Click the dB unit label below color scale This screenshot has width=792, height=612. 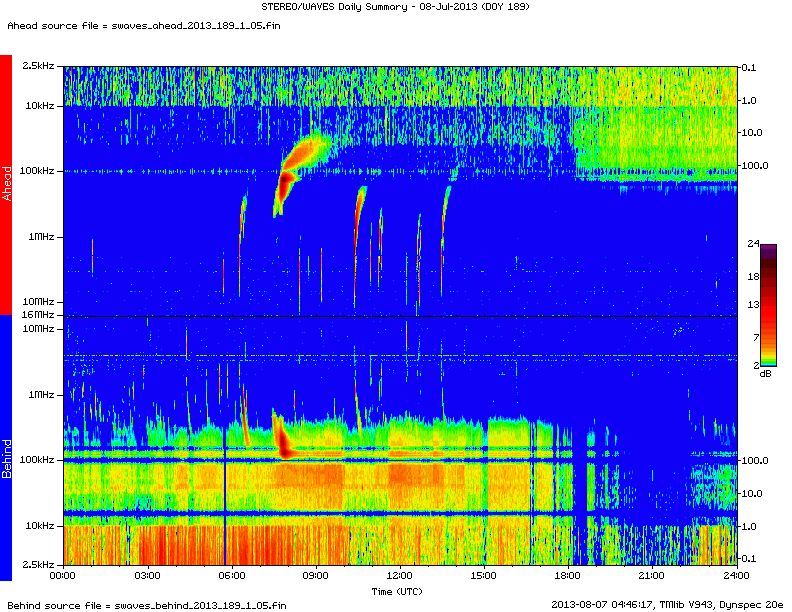coord(765,373)
